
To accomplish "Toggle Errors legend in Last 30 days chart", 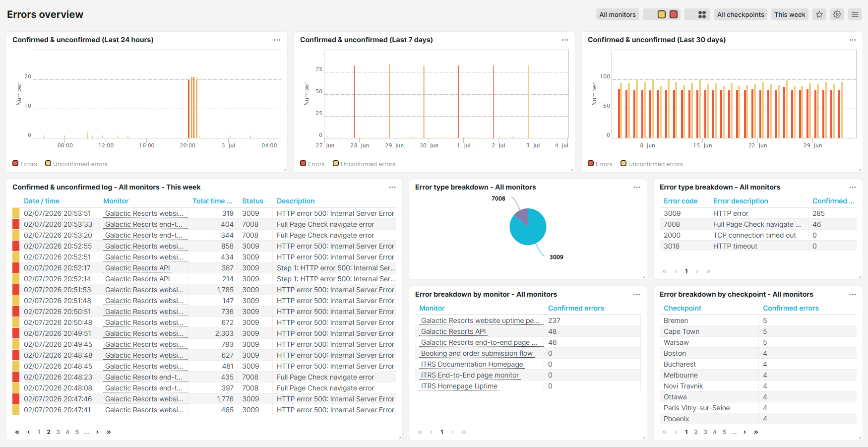I will coord(600,164).
